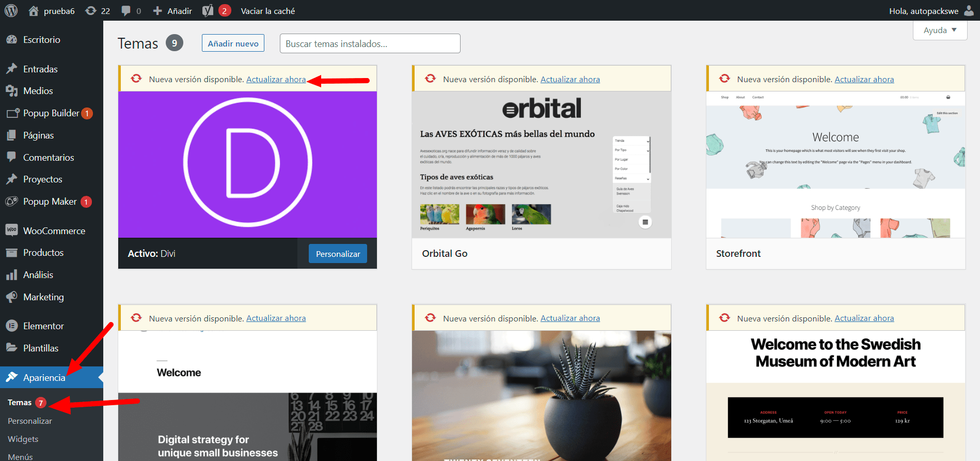The image size is (980, 461).
Task: Click the user avatar icon near Hola, autopackswe
Action: (x=969, y=11)
